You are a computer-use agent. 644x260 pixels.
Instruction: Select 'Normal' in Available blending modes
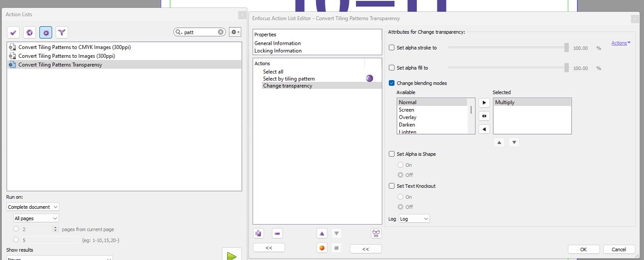point(432,102)
